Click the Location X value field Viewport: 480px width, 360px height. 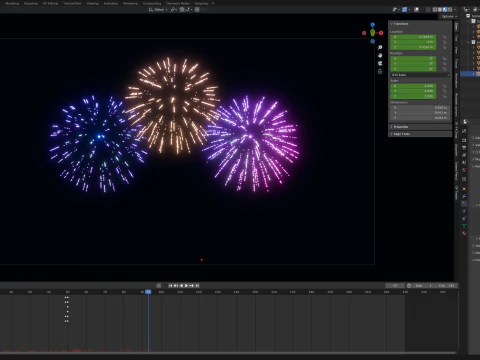tap(413, 37)
